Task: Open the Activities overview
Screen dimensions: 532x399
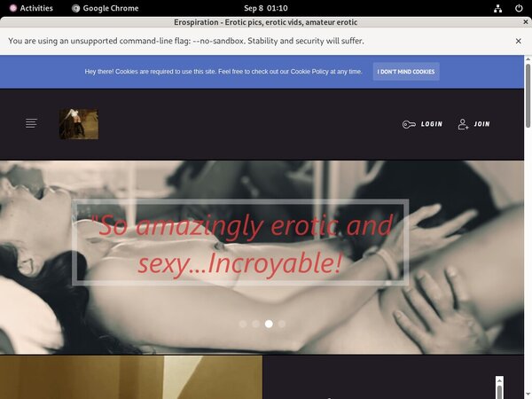Action: click(x=30, y=8)
